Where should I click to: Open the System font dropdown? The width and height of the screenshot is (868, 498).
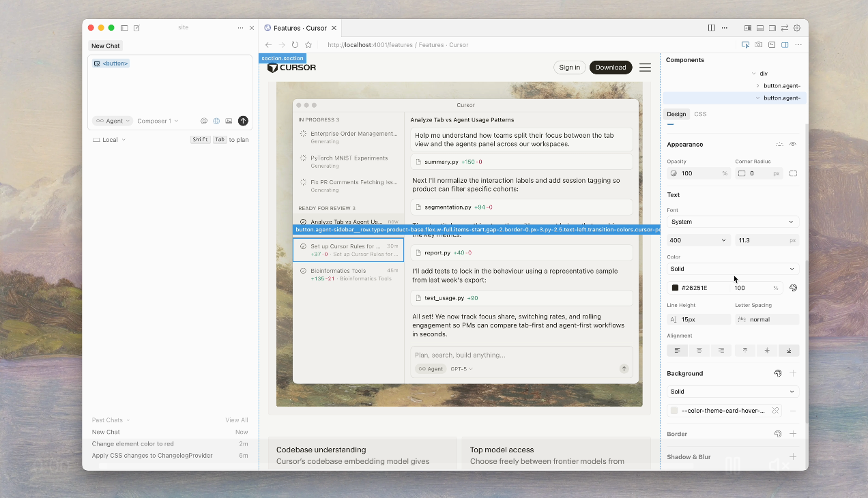[732, 222]
